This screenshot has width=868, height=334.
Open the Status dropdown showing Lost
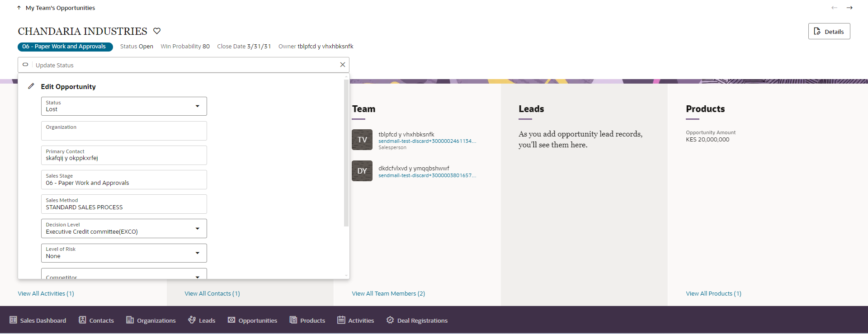point(124,106)
